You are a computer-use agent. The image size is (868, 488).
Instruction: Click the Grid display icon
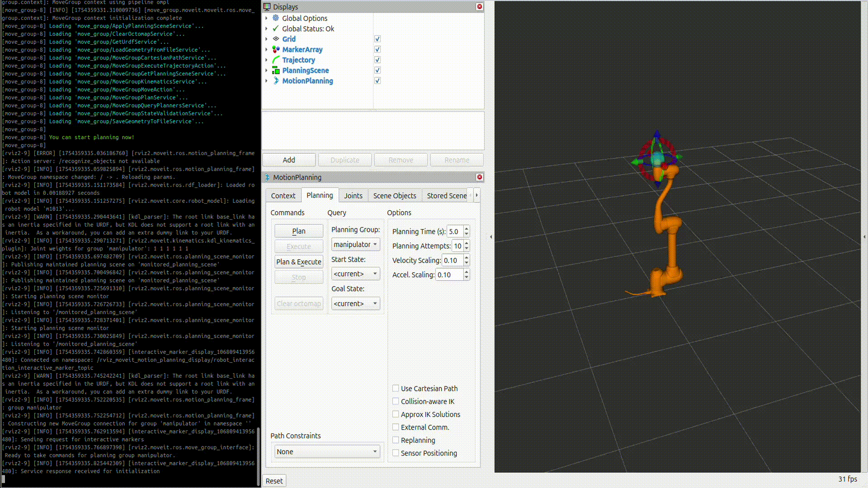pos(276,39)
